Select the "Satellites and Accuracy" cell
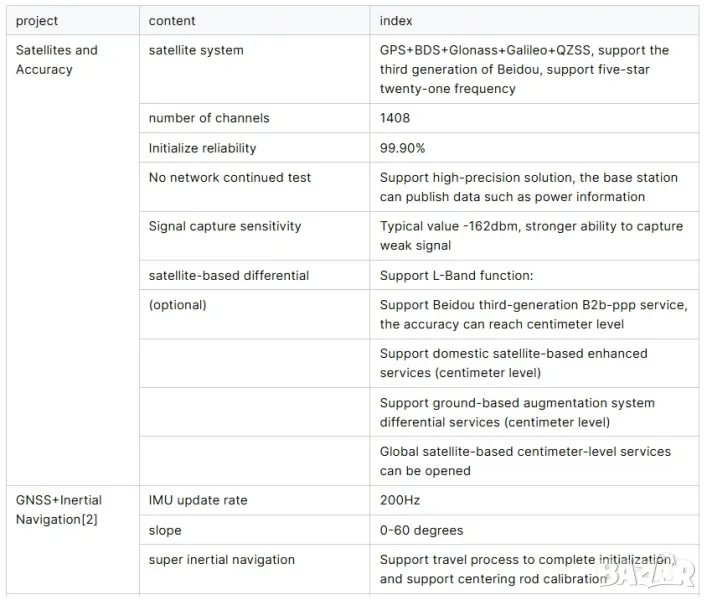The height and width of the screenshot is (600, 707). 57,60
